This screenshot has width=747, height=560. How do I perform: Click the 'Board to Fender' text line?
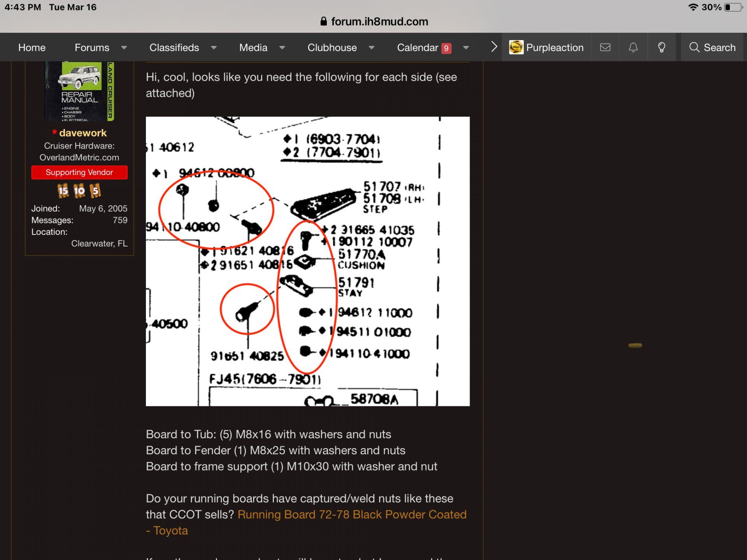275,450
